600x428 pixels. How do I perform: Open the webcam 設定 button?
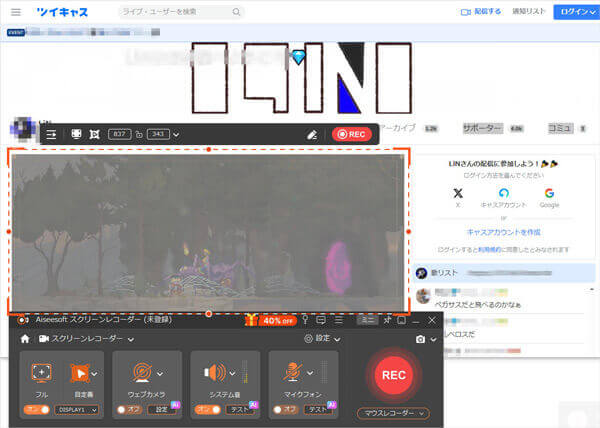(161, 410)
